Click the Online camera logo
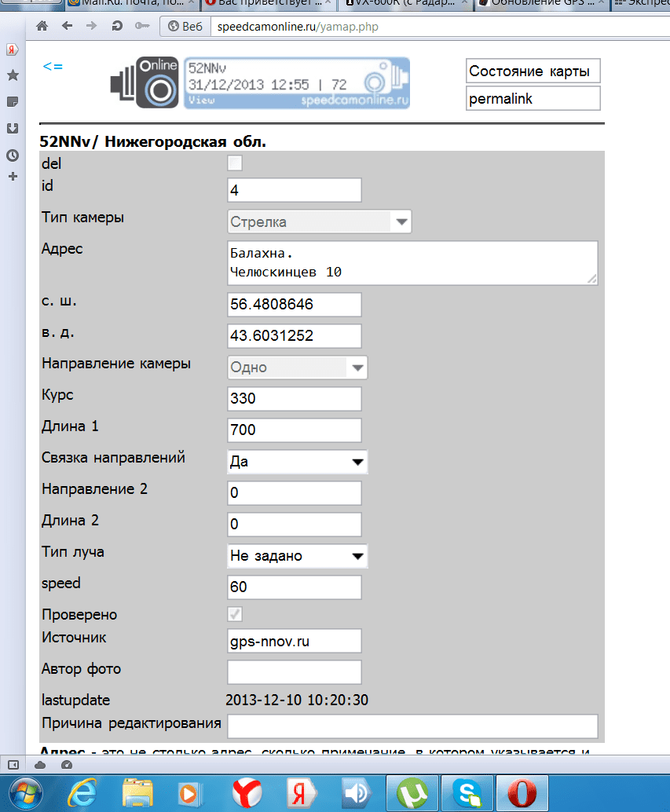The height and width of the screenshot is (812, 670). pyautogui.click(x=145, y=82)
